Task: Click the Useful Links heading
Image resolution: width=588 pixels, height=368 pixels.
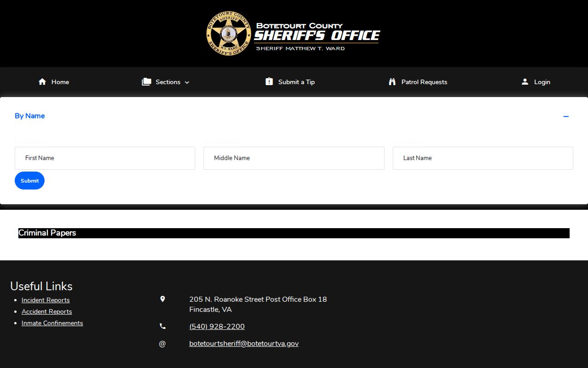Action: 41,286
